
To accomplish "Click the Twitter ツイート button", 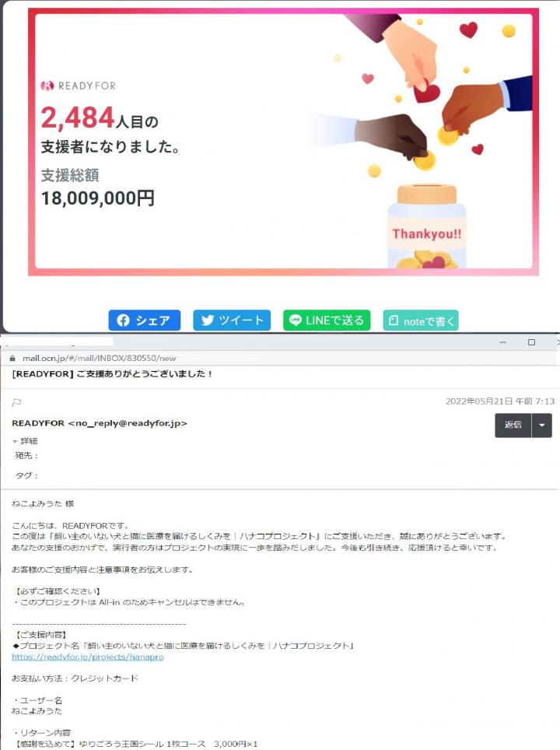I will pos(232,320).
